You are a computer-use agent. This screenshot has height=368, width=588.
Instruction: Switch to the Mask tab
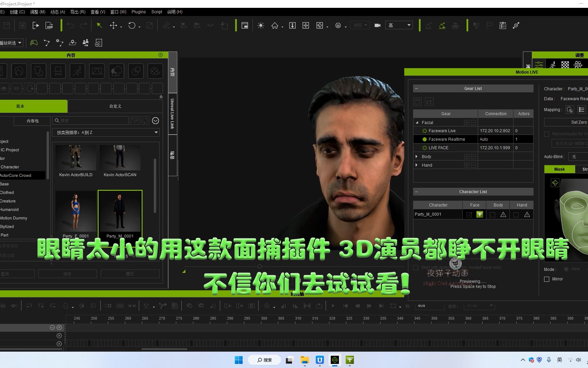coord(559,169)
